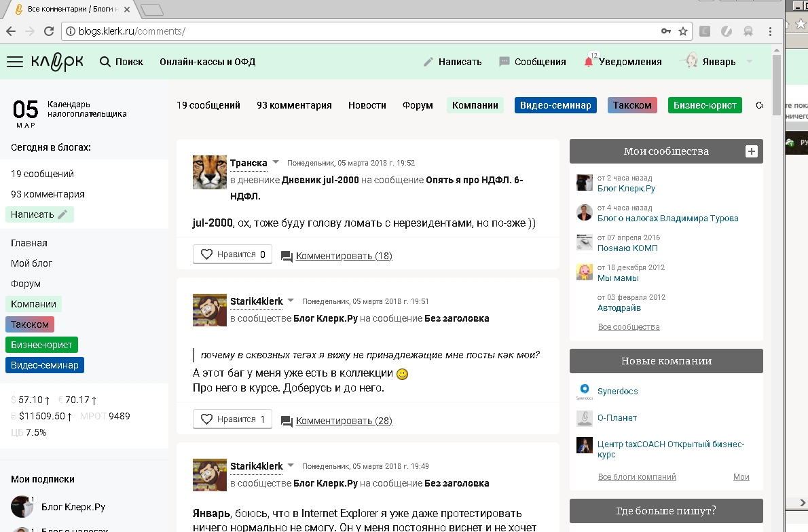808x532 pixels.
Task: Click Все блоги компаний link
Action: [637, 477]
